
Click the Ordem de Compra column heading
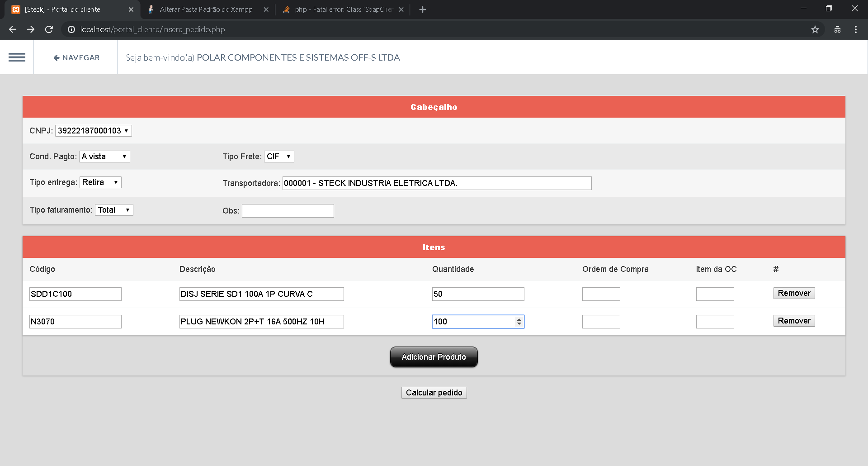(x=615, y=269)
